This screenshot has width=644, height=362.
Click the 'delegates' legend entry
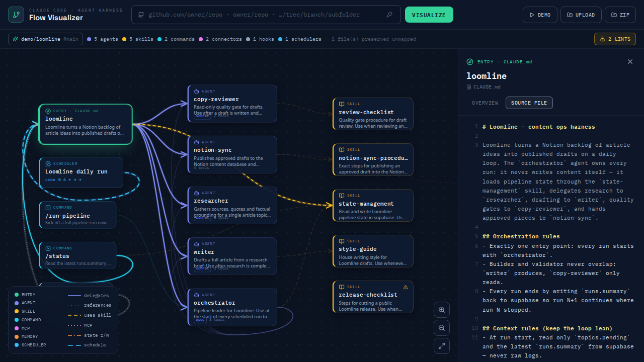click(x=88, y=296)
